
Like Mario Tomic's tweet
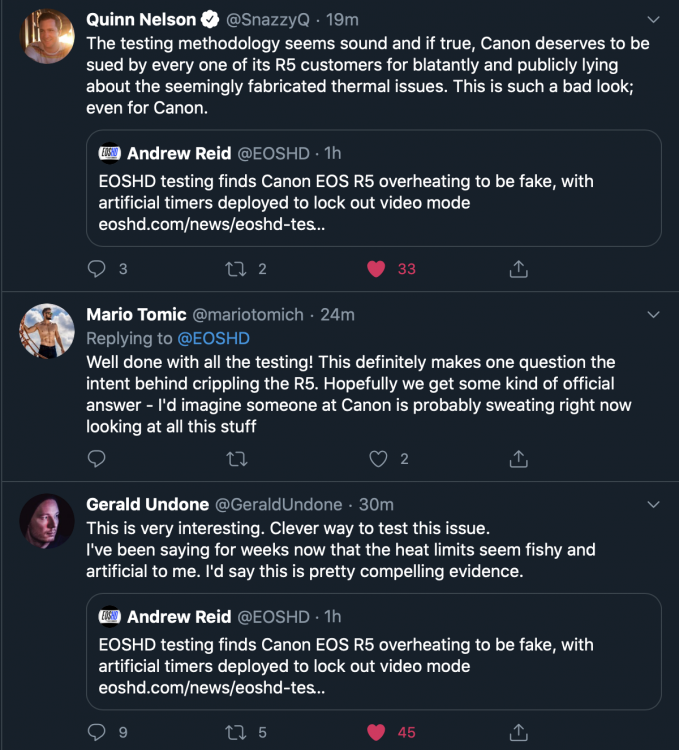click(378, 459)
